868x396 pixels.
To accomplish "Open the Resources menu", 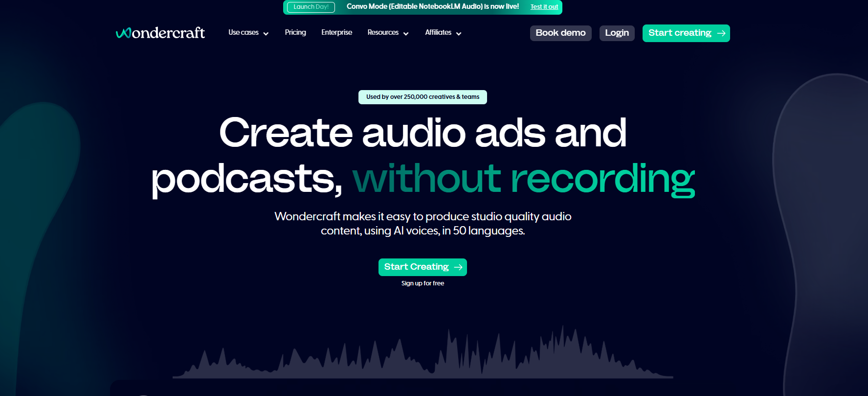I will pos(388,33).
